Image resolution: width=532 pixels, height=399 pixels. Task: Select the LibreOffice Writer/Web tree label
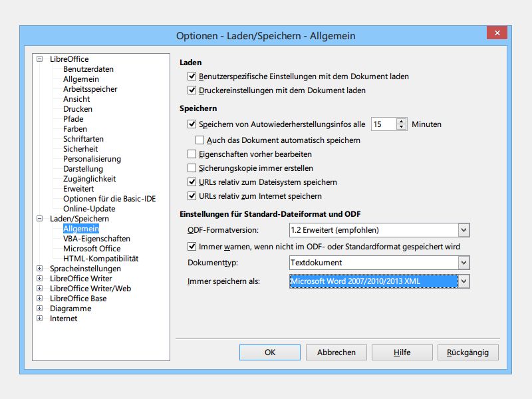[x=90, y=289]
